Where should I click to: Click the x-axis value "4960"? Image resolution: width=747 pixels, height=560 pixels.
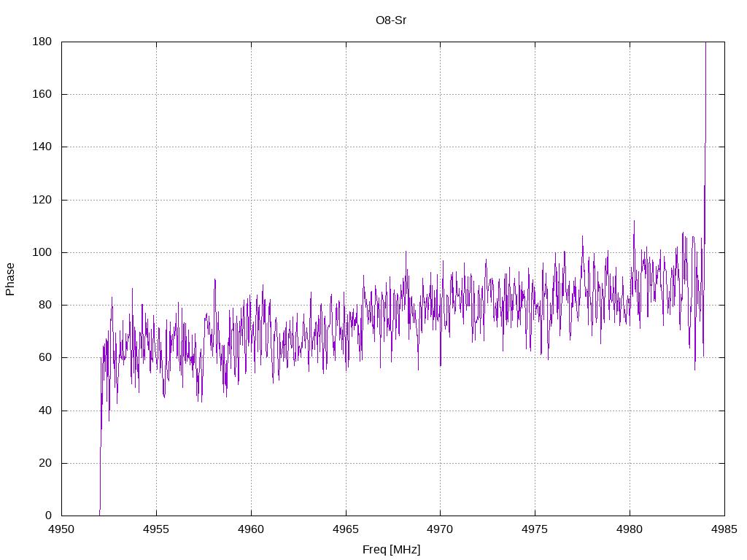(251, 529)
